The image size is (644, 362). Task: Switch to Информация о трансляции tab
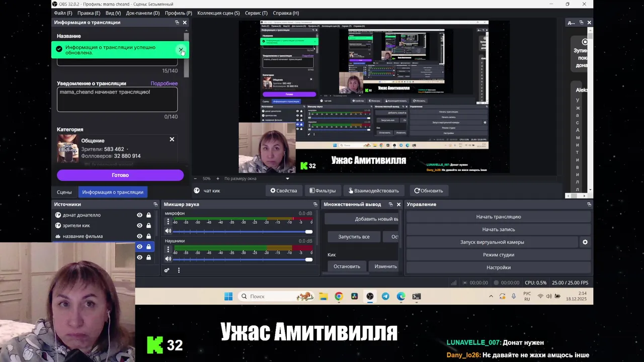[113, 192]
